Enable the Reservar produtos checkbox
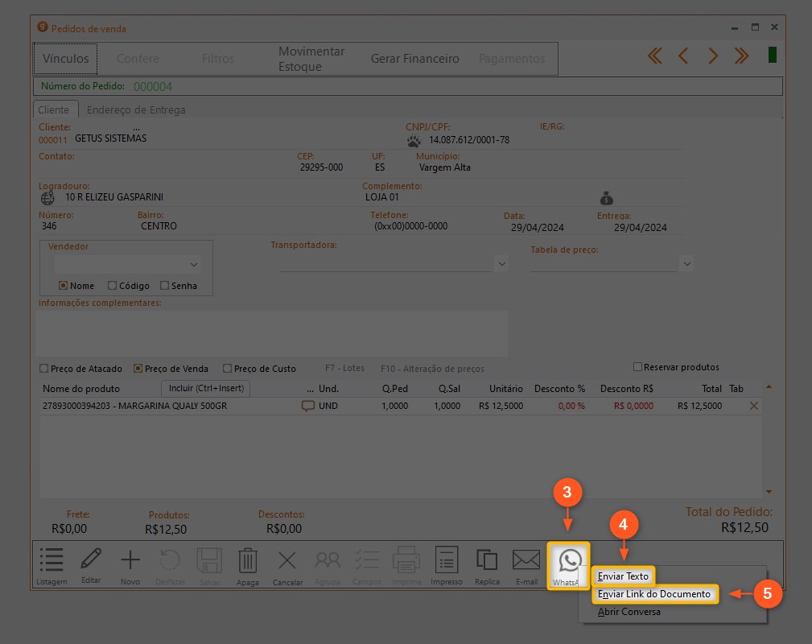The height and width of the screenshot is (644, 812). point(638,367)
